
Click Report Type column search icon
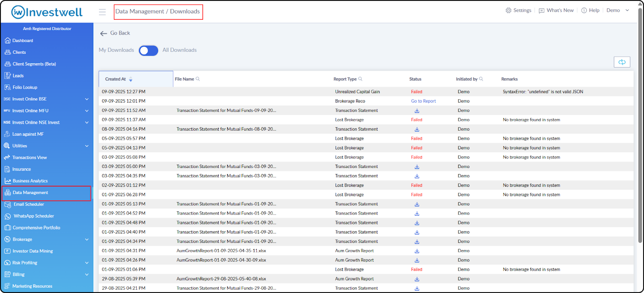[x=360, y=79]
